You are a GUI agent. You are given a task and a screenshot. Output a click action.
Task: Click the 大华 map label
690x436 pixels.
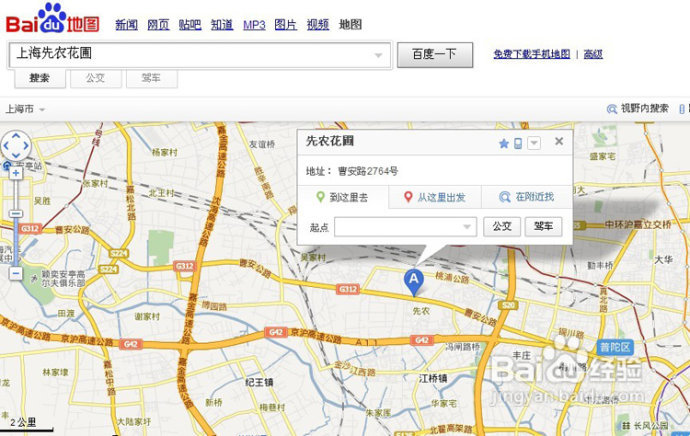663,260
